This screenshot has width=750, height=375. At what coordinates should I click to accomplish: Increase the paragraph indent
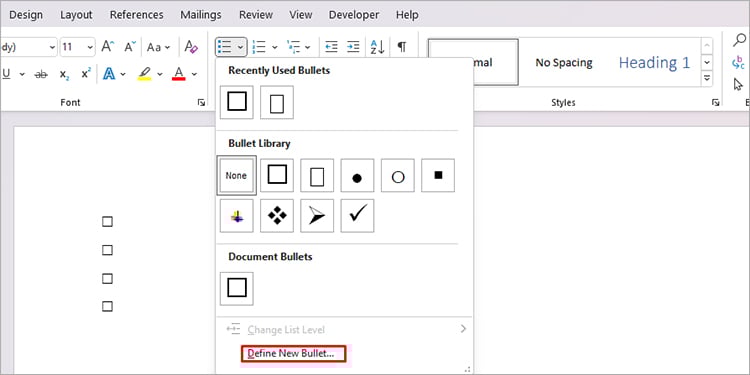click(x=353, y=47)
